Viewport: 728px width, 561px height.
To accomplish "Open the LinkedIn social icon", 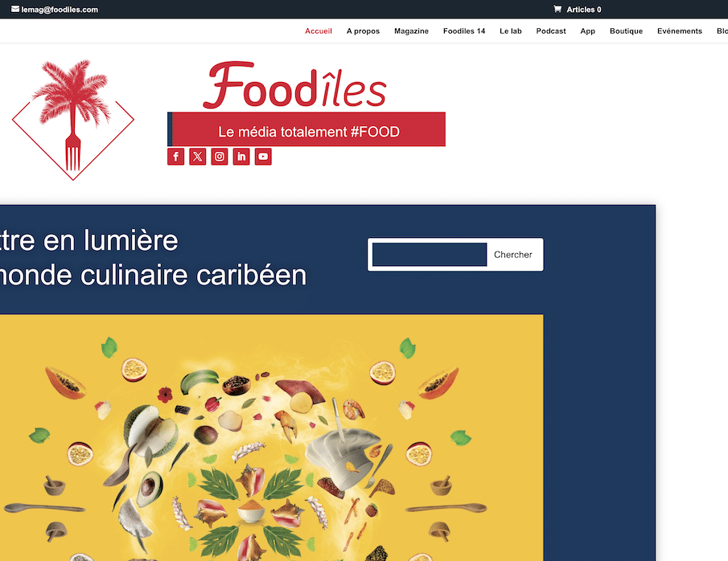I will click(x=241, y=157).
